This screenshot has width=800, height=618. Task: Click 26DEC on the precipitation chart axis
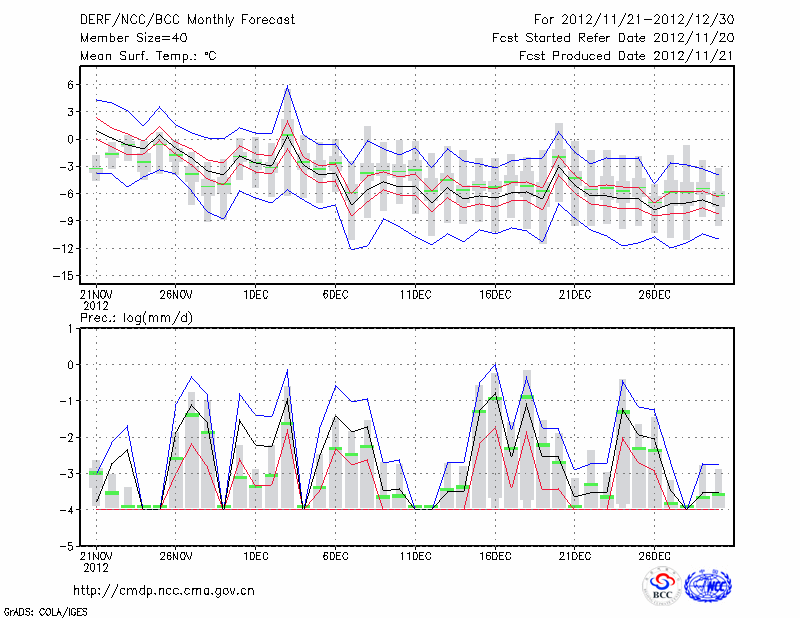click(655, 556)
